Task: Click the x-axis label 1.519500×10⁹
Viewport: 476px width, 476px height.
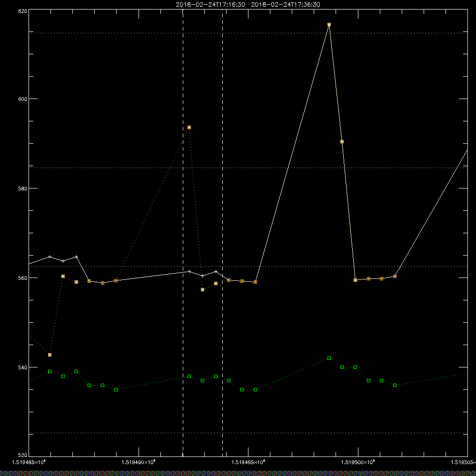Action: pos(358,462)
